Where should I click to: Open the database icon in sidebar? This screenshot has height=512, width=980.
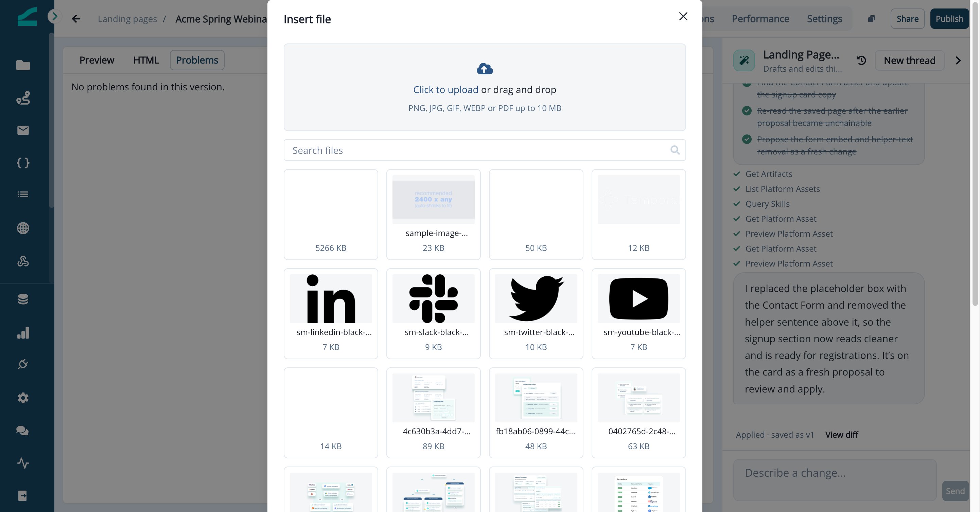point(23,299)
